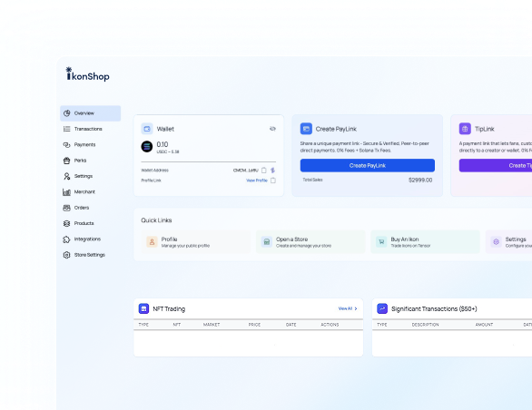The image size is (532, 410).
Task: Click the PRICE column header
Action: [254, 325]
